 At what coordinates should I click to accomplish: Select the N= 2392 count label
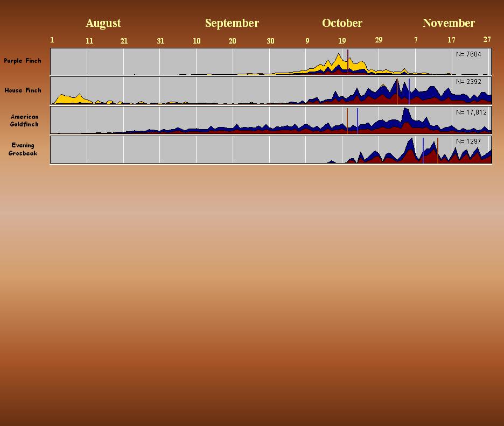coord(468,82)
